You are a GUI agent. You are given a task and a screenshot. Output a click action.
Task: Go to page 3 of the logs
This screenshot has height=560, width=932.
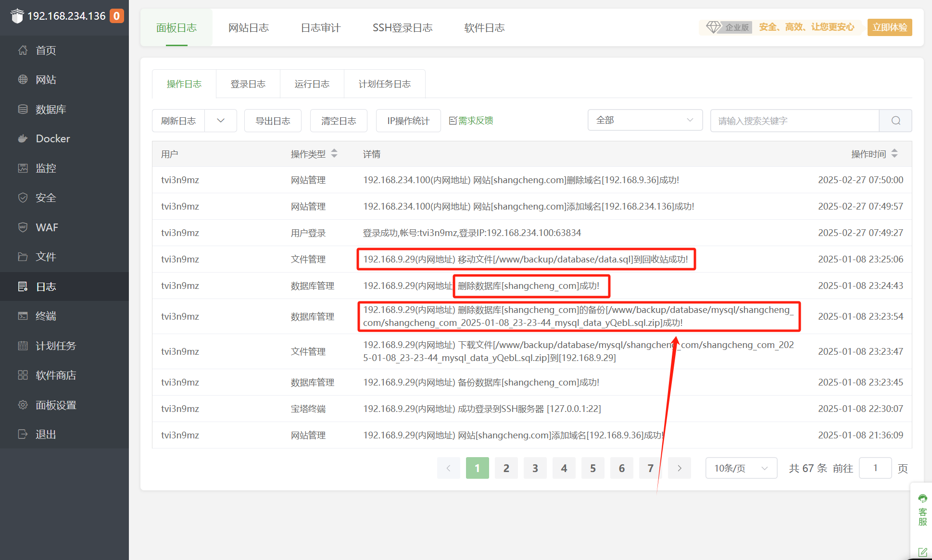click(x=535, y=468)
